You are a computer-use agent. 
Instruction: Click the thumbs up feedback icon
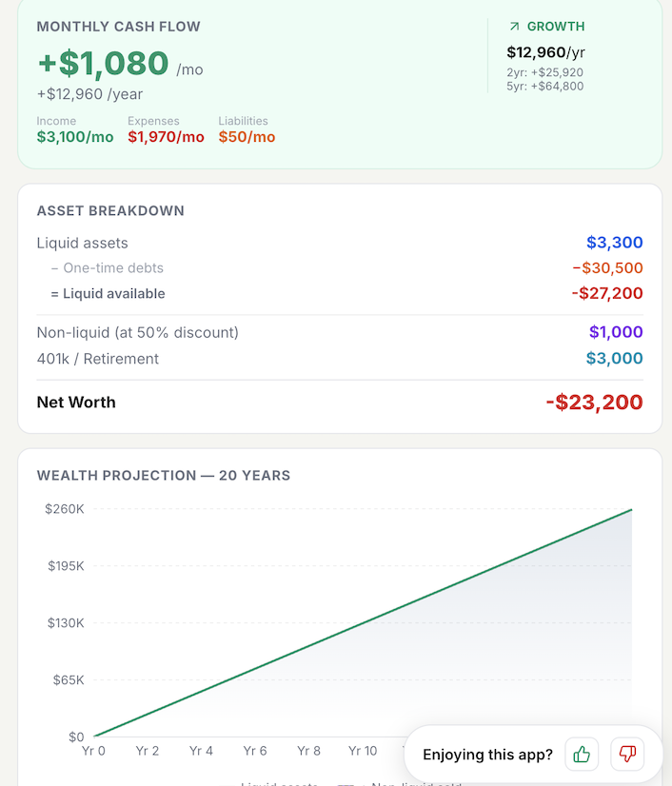(582, 755)
